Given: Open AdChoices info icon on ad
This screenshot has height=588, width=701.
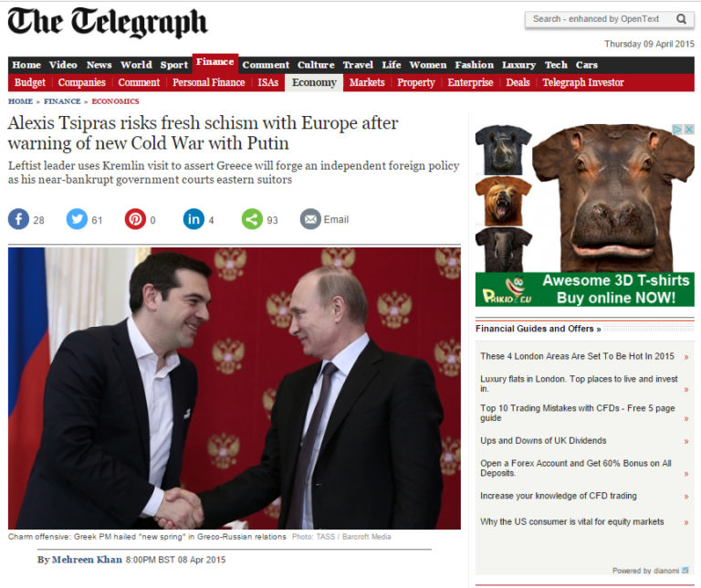Looking at the screenshot, I should [678, 130].
